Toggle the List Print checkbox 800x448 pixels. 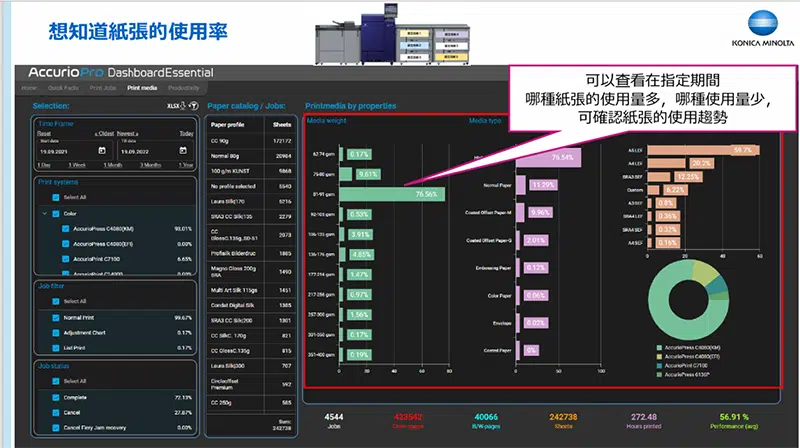tap(56, 348)
